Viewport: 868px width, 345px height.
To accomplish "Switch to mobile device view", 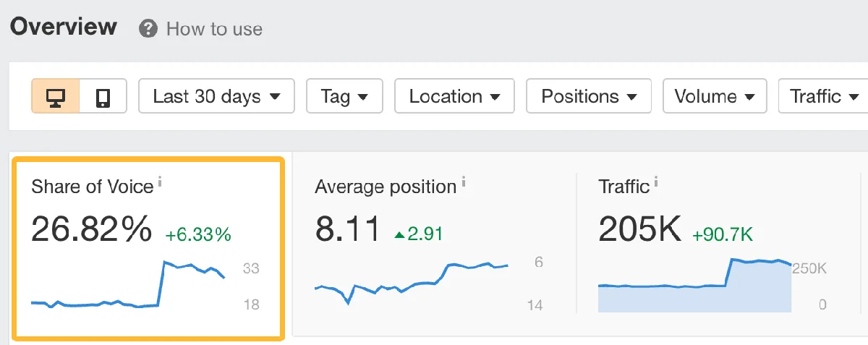I will [x=103, y=96].
